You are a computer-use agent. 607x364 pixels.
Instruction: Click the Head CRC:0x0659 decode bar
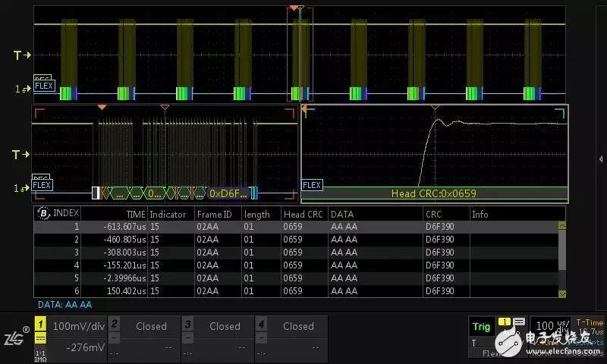tap(434, 193)
